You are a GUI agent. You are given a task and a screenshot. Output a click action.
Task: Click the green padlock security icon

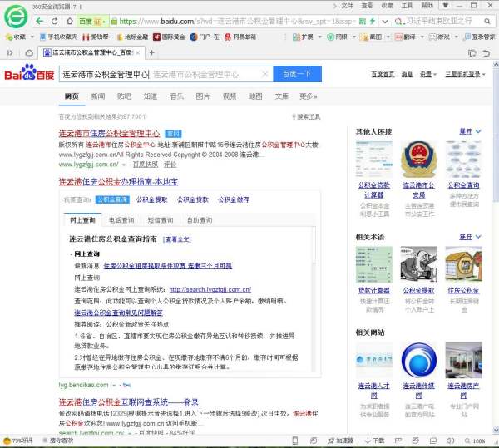point(114,22)
